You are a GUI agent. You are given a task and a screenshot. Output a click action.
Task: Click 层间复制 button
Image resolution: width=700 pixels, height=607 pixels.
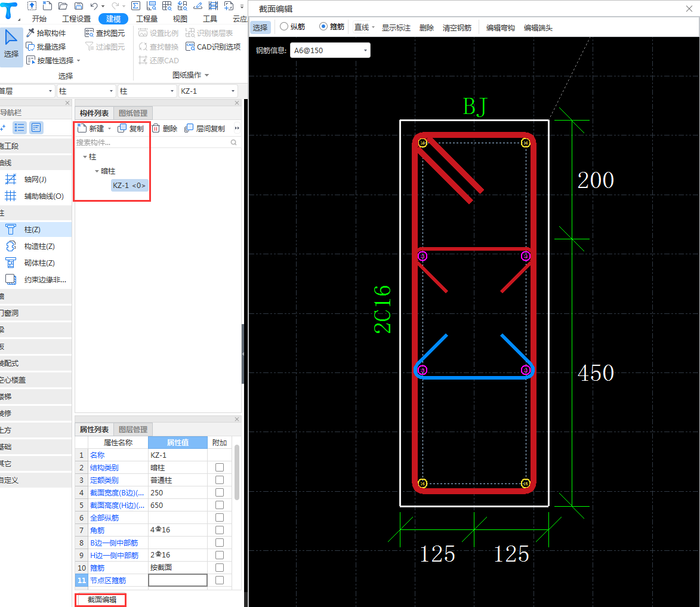click(x=205, y=129)
